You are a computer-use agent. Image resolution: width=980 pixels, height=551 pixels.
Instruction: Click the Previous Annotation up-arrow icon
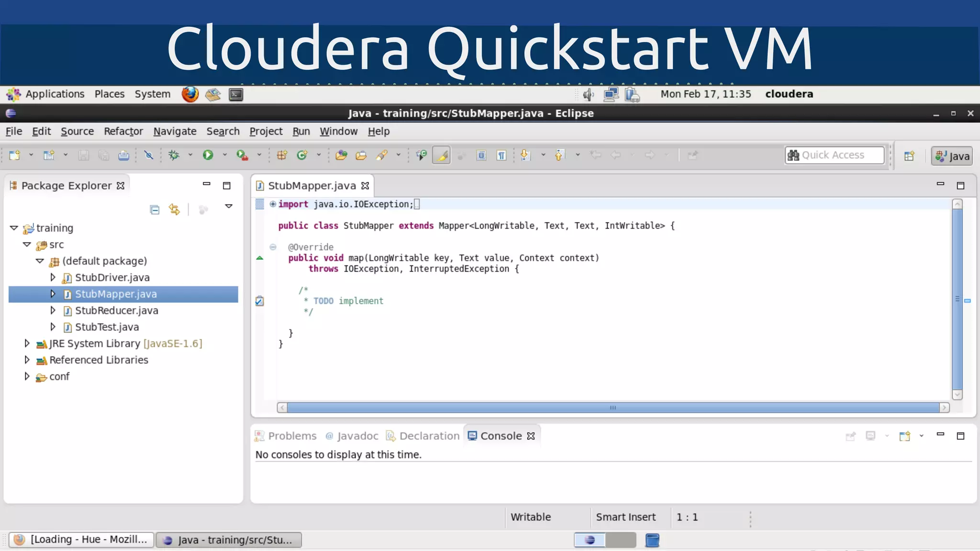(x=560, y=155)
